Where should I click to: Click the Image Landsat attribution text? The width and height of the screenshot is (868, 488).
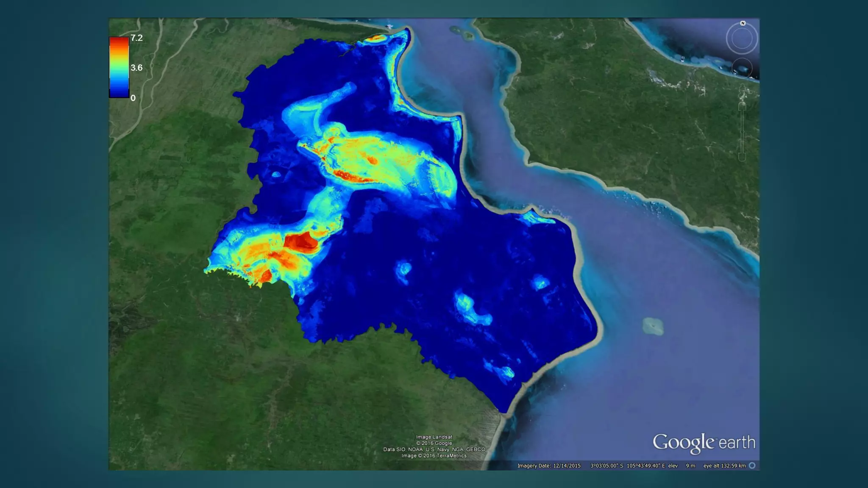434,437
